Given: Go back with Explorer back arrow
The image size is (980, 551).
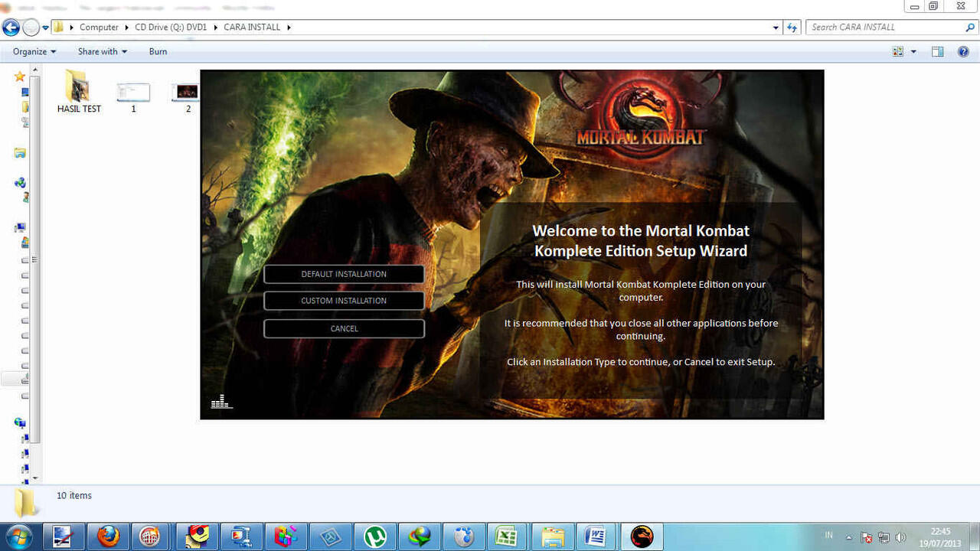Looking at the screenshot, I should coord(11,28).
